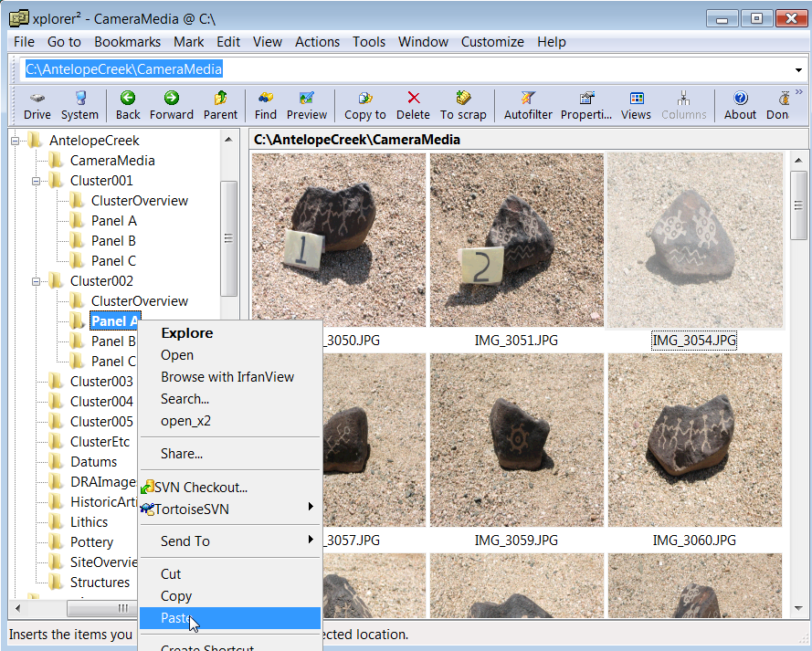Select the IMG_3060.JPG thumbnail
812x651 pixels.
tap(694, 441)
